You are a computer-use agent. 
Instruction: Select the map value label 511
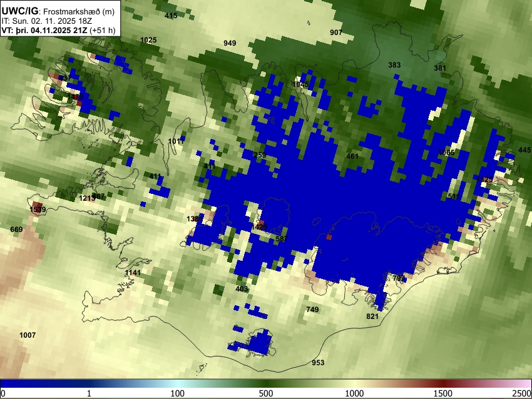(x=453, y=196)
